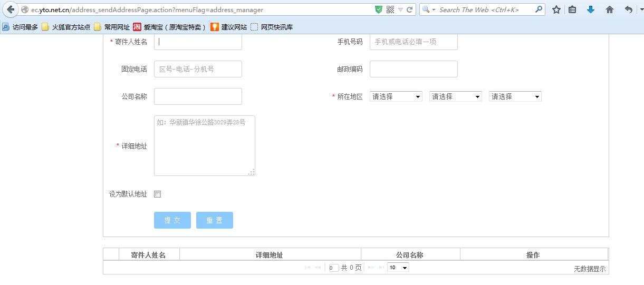Click the 寄件人姓名 column header
Screen dimensions: 644x285
point(149,255)
